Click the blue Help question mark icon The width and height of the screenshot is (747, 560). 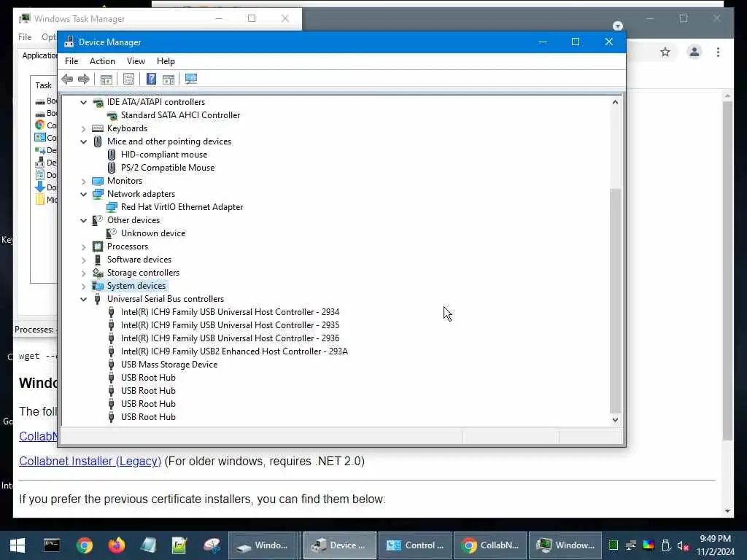[151, 79]
